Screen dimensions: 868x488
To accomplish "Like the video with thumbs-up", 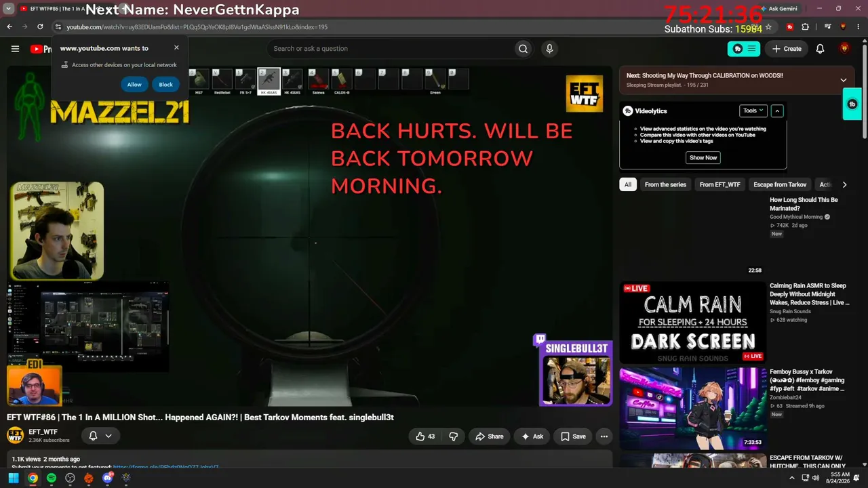I will tap(425, 436).
